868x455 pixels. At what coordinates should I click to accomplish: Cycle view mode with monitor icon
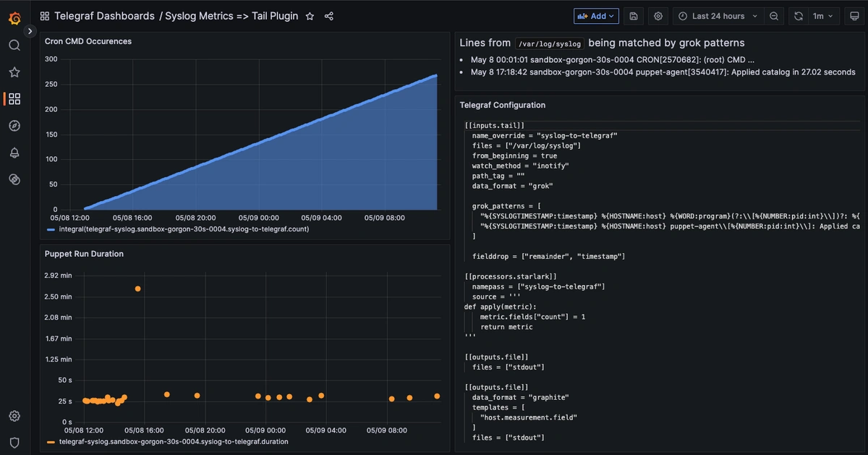pyautogui.click(x=855, y=16)
